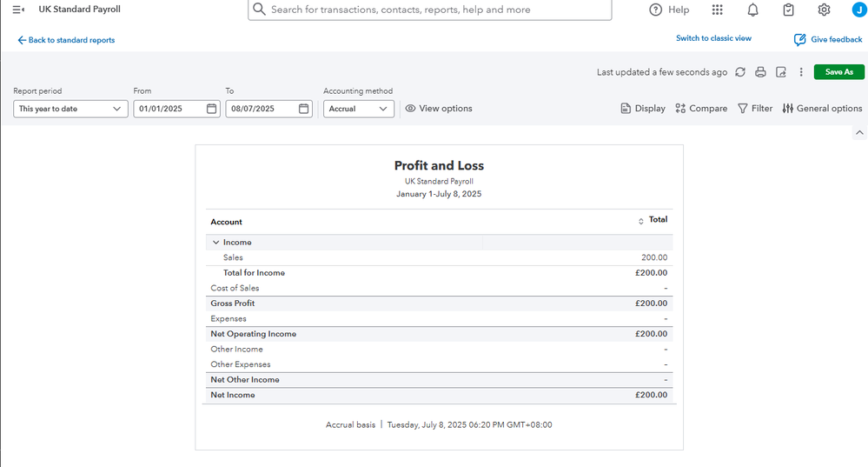The height and width of the screenshot is (467, 868).
Task: Open the Accounting method dropdown
Action: (359, 109)
